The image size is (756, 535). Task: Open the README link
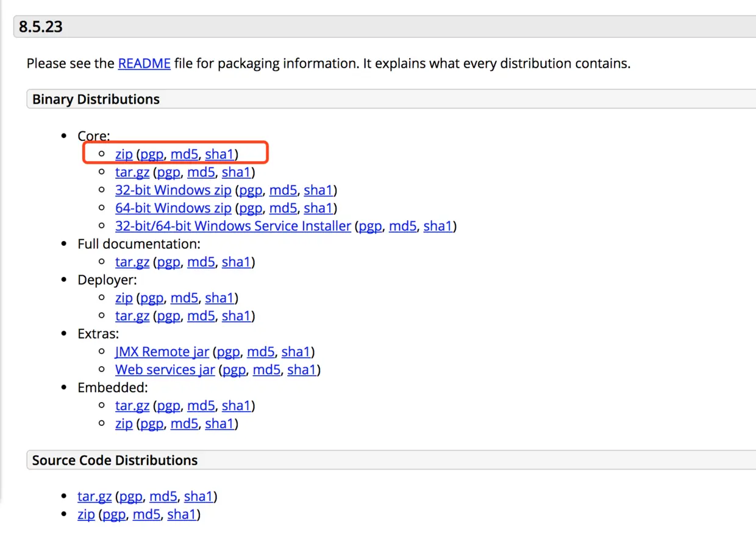pos(144,63)
